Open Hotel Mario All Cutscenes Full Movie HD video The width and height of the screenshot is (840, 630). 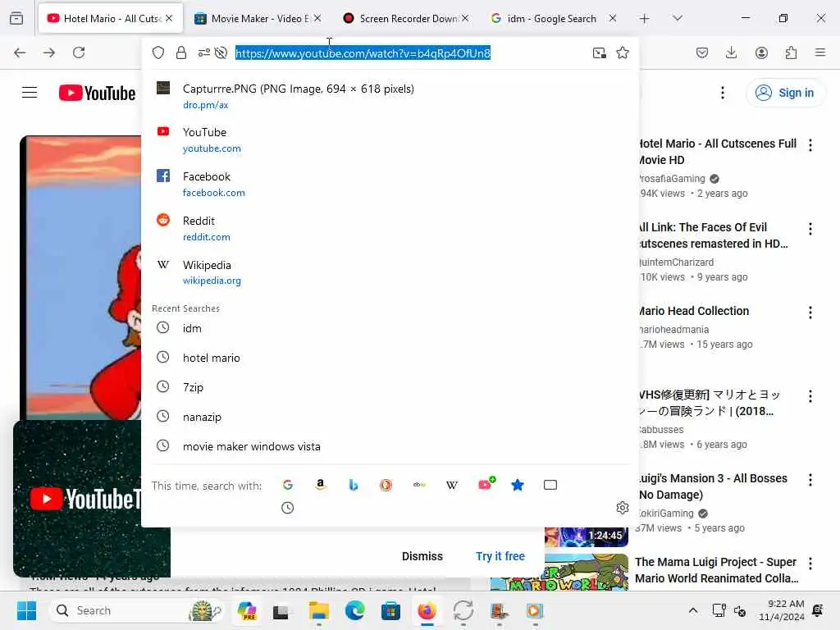(x=717, y=152)
